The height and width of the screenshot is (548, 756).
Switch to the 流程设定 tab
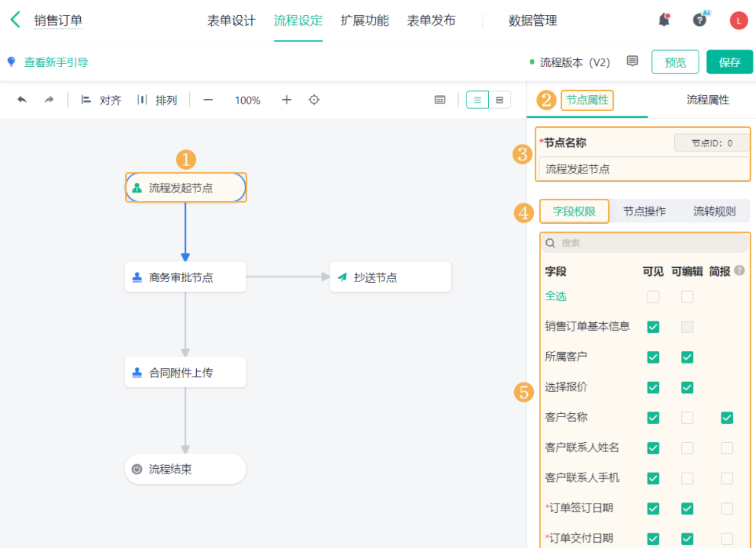coord(298,20)
